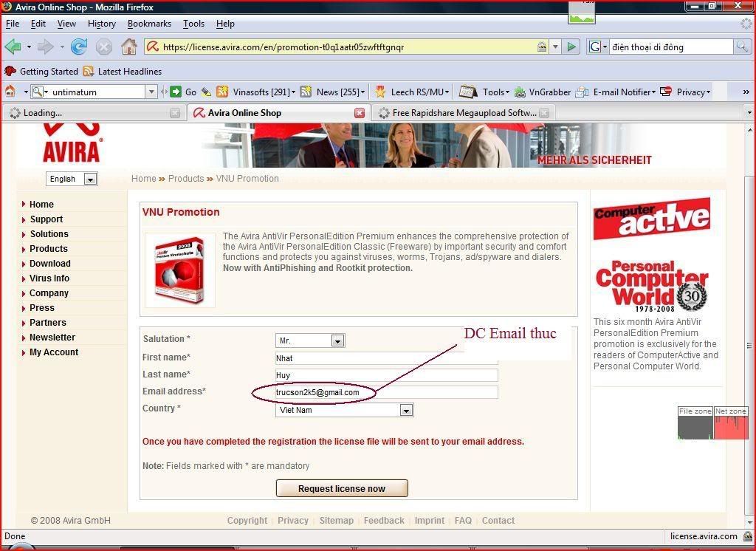Click the Privacy footer link
This screenshot has height=551, width=756.
pos(292,521)
